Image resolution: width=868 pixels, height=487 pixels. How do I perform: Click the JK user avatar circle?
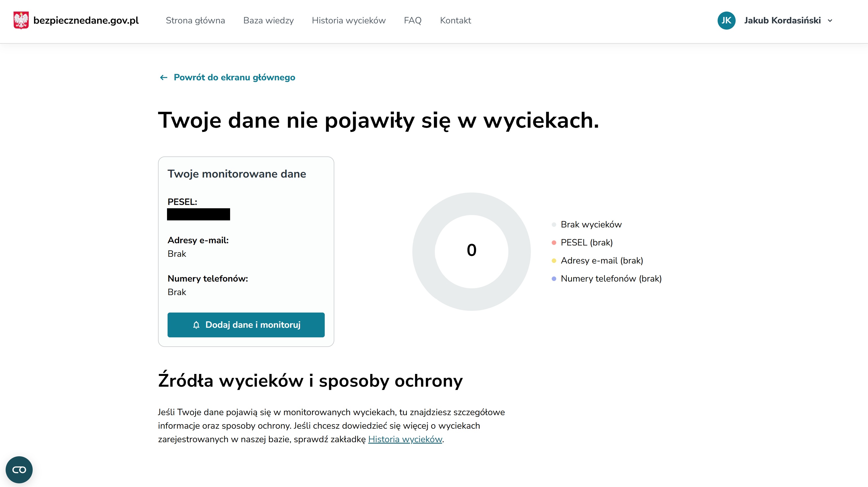[x=726, y=21]
